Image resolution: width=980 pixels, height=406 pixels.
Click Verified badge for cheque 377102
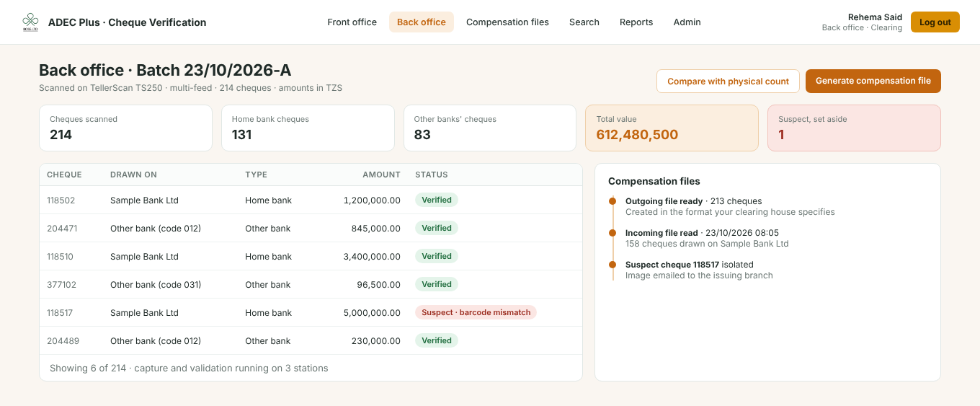coord(437,285)
